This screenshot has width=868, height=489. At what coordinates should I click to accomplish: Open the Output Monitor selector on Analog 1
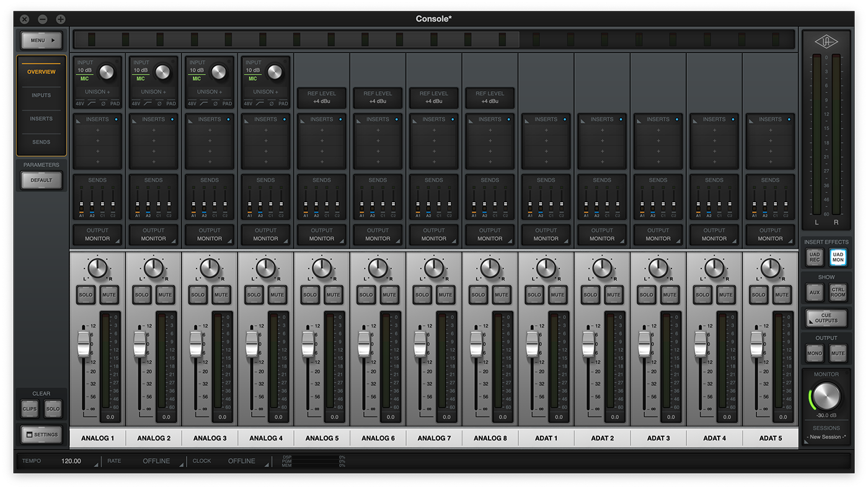click(x=97, y=235)
